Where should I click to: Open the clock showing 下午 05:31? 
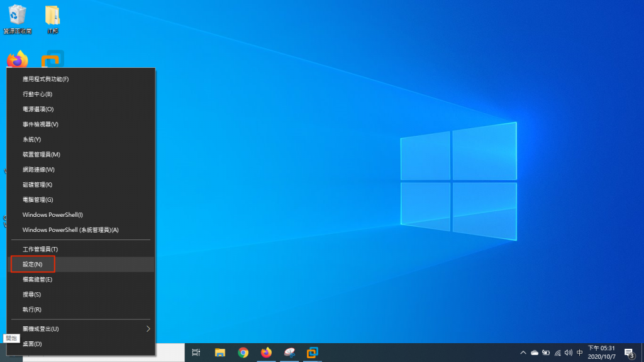(601, 353)
